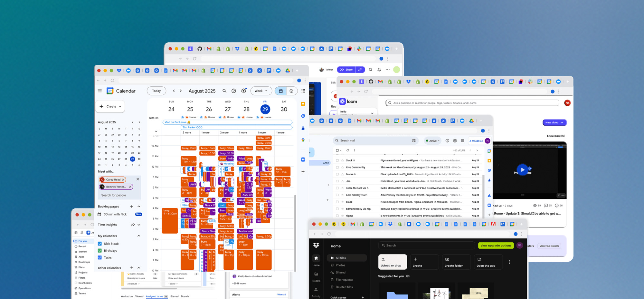Remove Carey Head chip from Meet with

click(123, 180)
